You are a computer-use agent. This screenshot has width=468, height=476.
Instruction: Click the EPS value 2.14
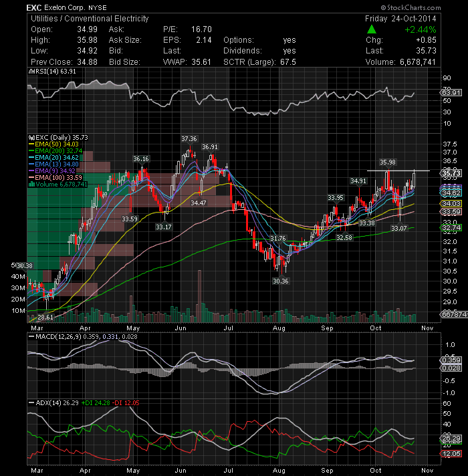pyautogui.click(x=204, y=40)
